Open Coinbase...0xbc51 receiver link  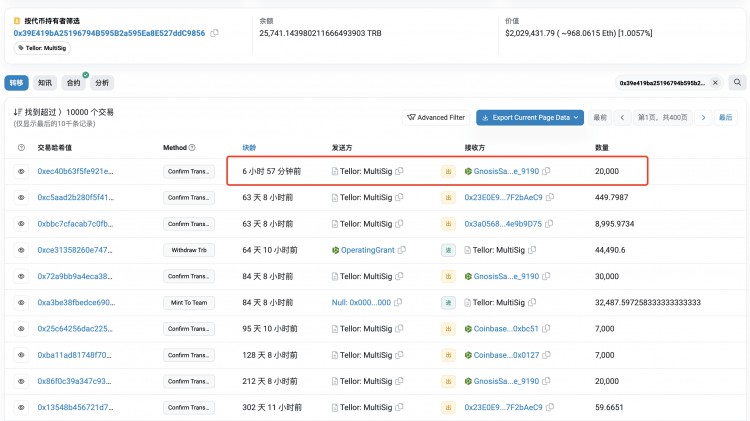tap(506, 329)
